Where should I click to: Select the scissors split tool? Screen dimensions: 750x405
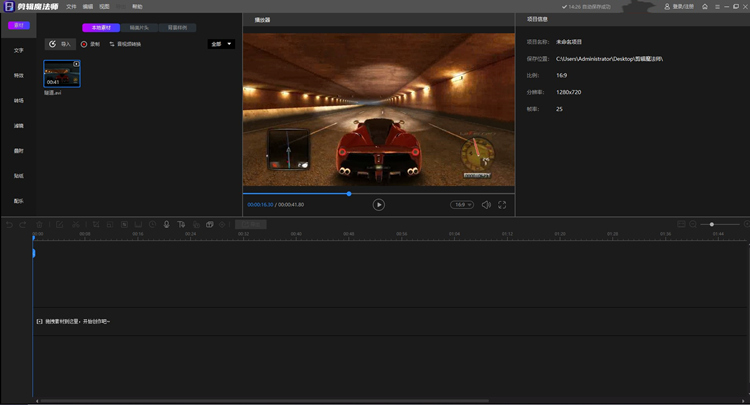click(76, 224)
